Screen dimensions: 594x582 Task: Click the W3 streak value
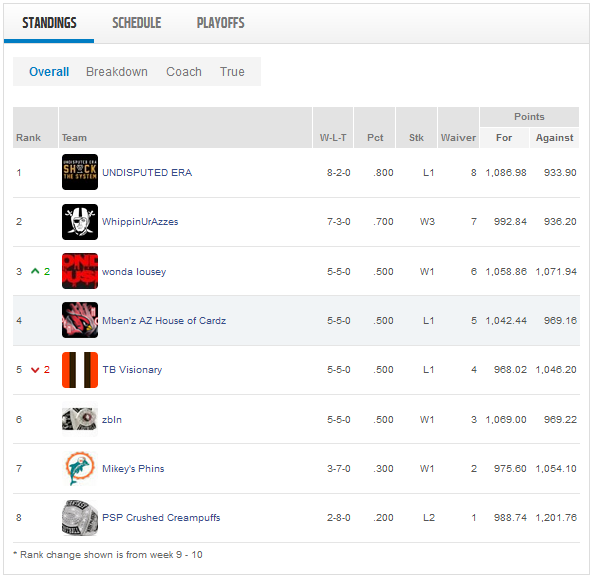click(x=427, y=222)
